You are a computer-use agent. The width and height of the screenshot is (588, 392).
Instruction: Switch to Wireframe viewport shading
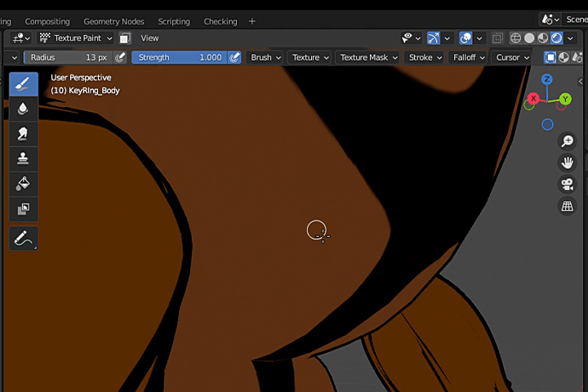point(515,38)
